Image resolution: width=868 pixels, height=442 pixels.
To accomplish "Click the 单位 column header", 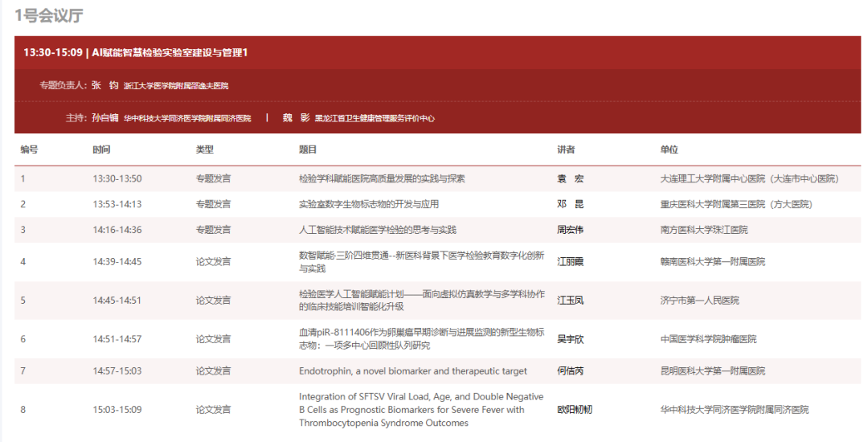I will pos(669,149).
